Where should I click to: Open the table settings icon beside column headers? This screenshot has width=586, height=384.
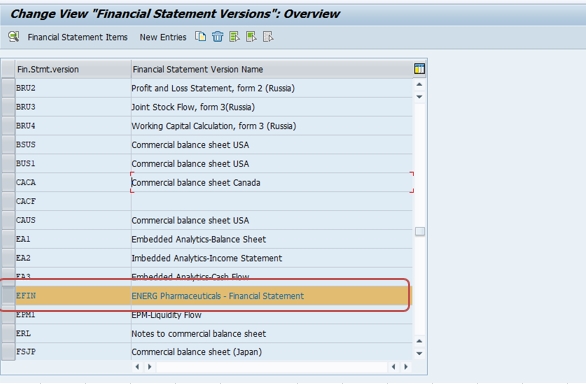pos(419,69)
